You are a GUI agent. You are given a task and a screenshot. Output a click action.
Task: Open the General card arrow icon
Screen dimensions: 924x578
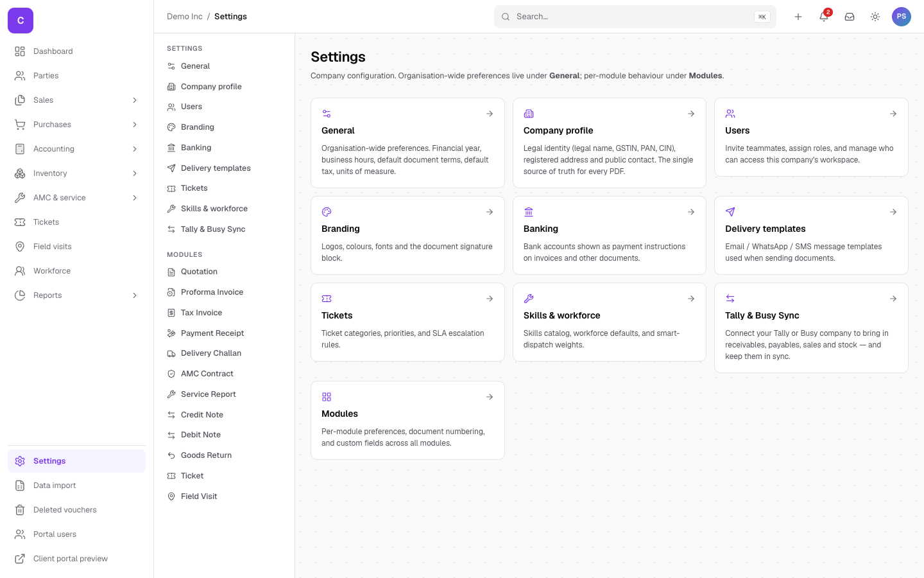(x=490, y=114)
